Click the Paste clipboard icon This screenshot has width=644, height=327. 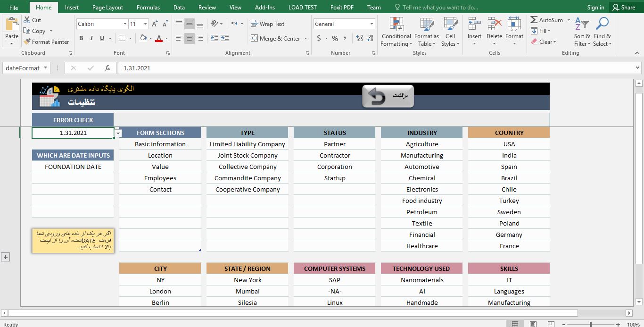point(12,25)
